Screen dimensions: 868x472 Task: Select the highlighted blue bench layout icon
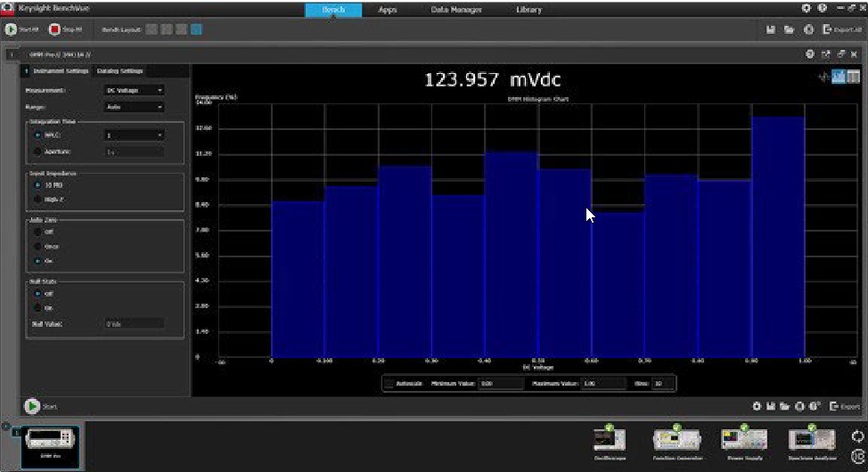tap(196, 29)
